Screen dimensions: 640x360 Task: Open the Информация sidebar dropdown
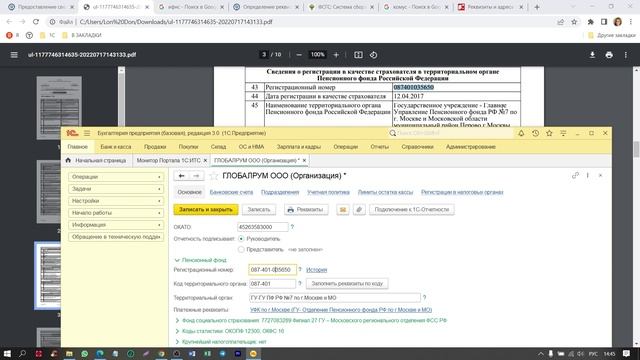(116, 225)
